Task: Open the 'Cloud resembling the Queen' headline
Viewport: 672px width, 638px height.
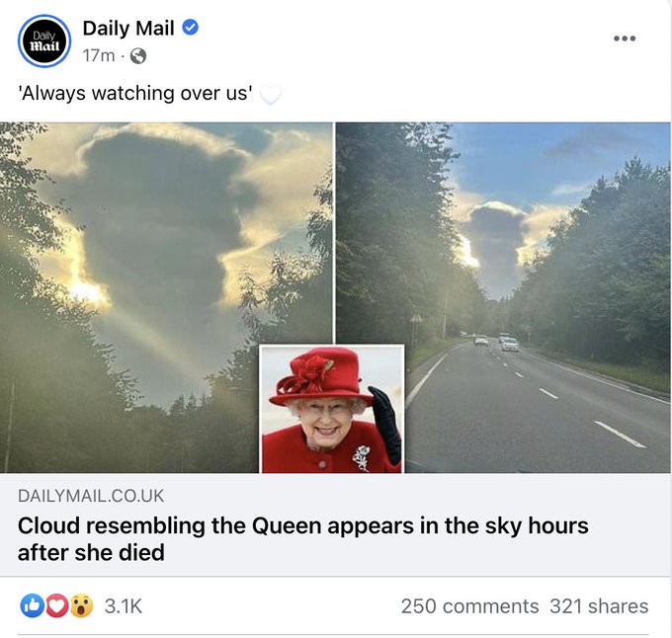Action: coord(302,538)
